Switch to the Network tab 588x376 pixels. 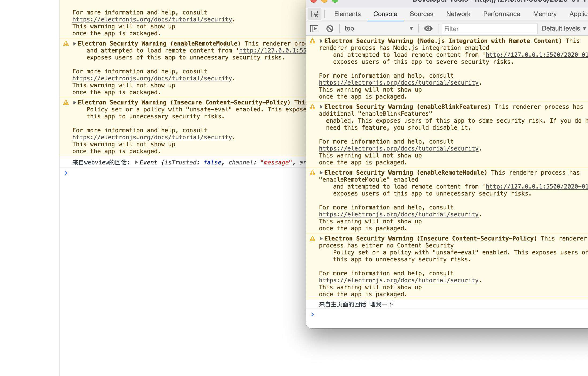click(458, 14)
